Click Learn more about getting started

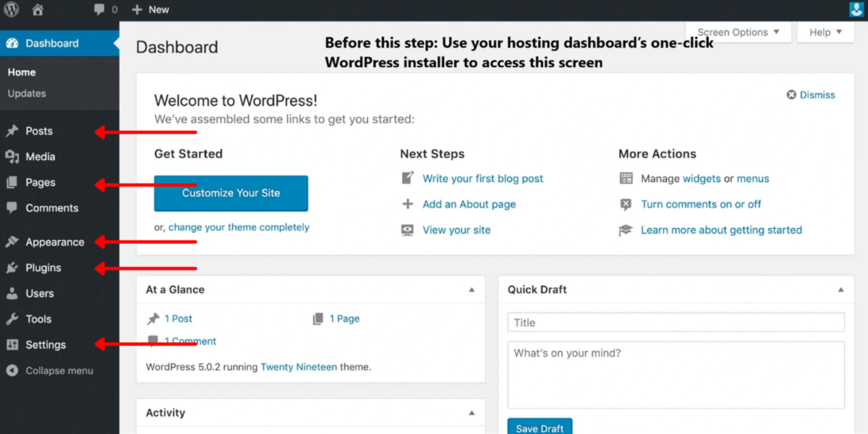721,230
